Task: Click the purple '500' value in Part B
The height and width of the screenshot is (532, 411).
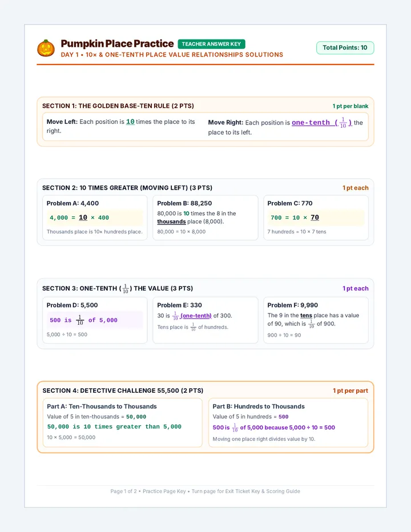Action: point(283,417)
